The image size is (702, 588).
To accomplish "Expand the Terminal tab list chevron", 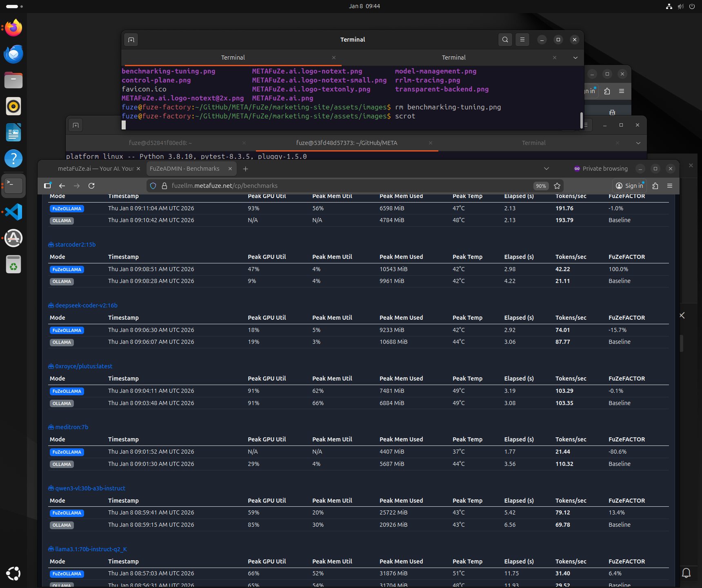I will [x=575, y=58].
